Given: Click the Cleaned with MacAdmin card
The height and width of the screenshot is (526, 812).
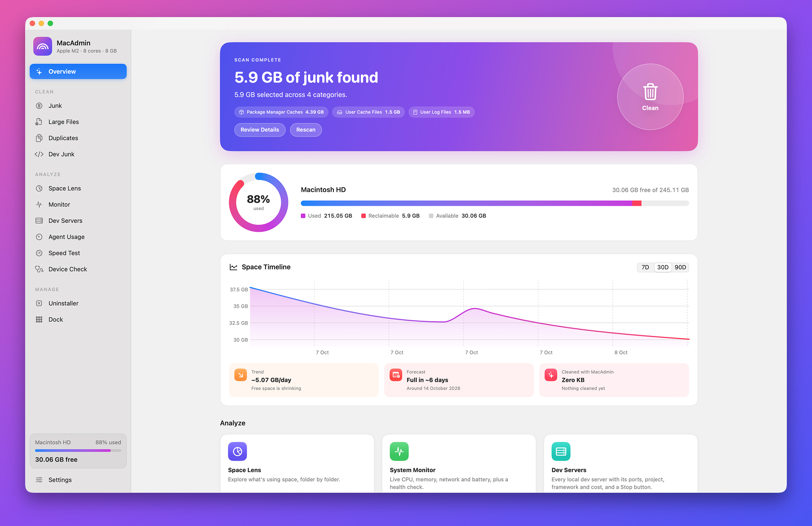Looking at the screenshot, I should [614, 380].
